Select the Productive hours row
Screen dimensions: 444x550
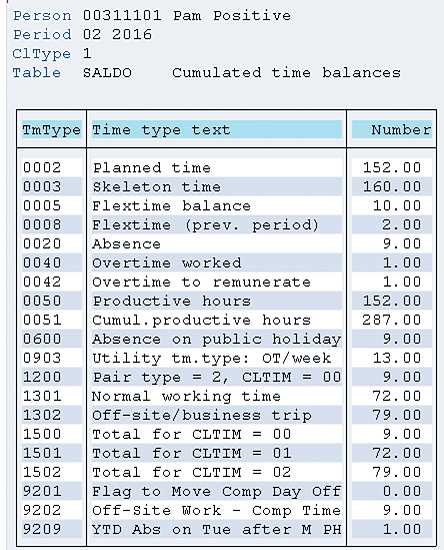tap(227, 301)
